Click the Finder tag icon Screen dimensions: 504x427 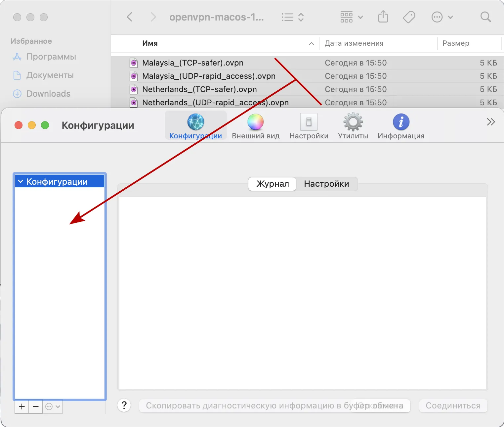[409, 17]
